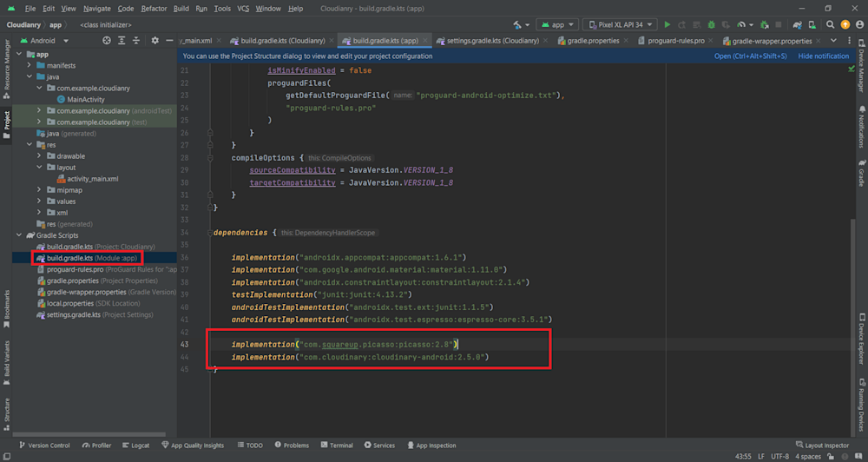Screen dimensions: 868x462
Task: Close the build.gradle.kts (:app) tab
Action: click(x=425, y=41)
